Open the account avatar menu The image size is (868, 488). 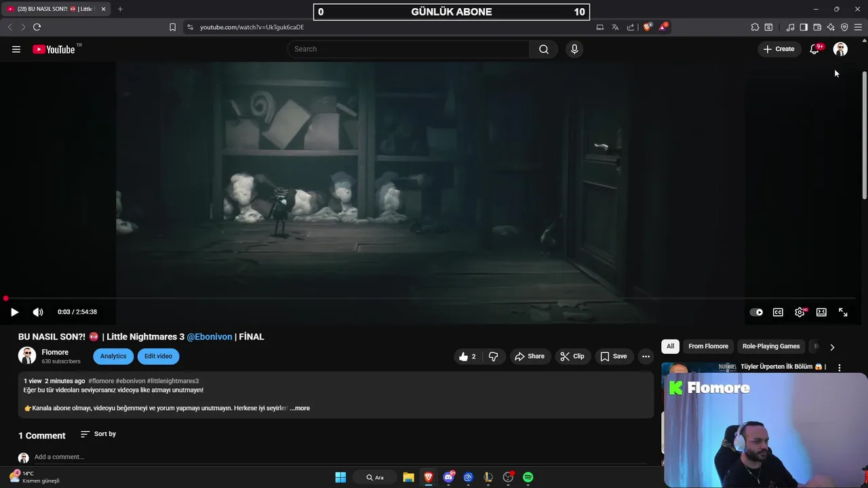coord(840,49)
